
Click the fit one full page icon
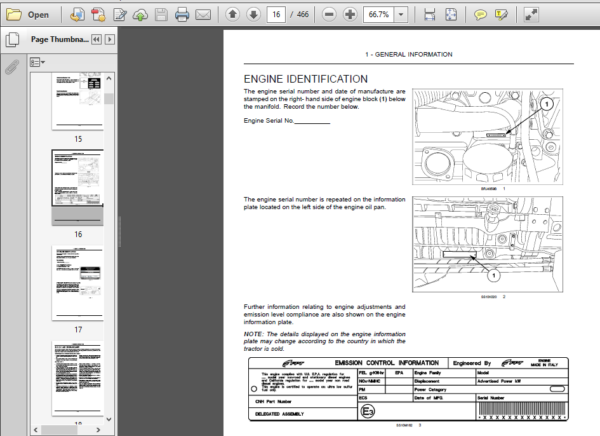451,15
